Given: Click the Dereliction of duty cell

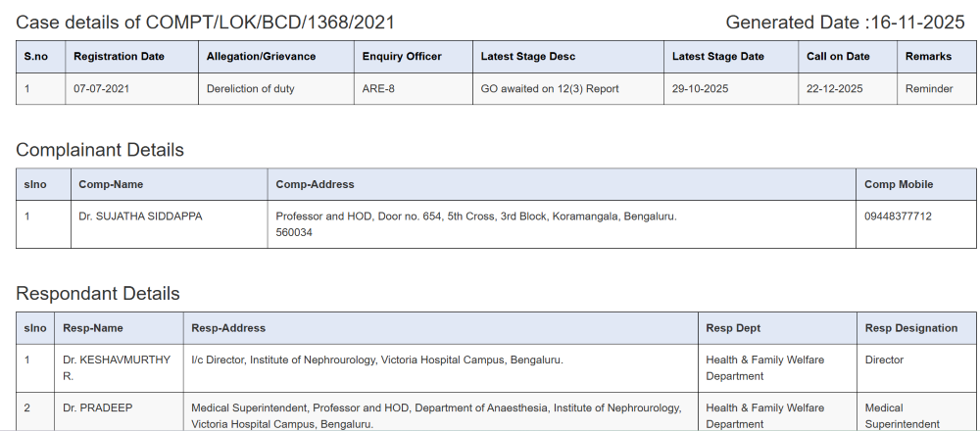Looking at the screenshot, I should pos(251,88).
